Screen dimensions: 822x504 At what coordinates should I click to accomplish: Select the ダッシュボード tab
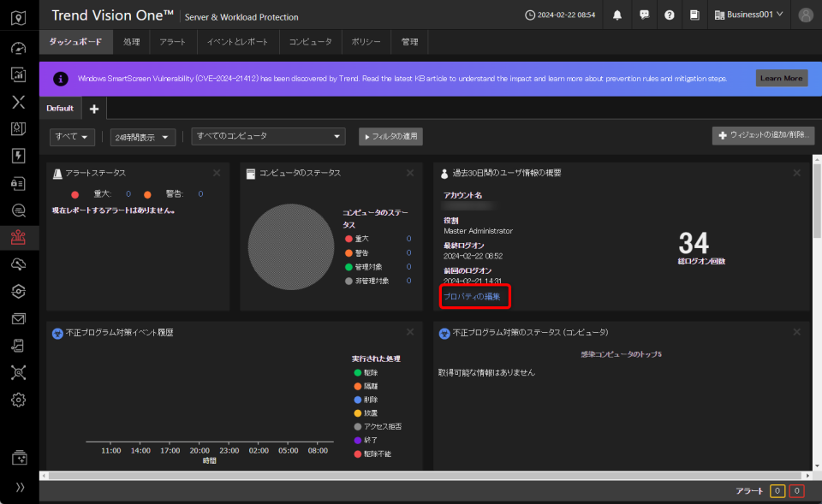point(75,42)
